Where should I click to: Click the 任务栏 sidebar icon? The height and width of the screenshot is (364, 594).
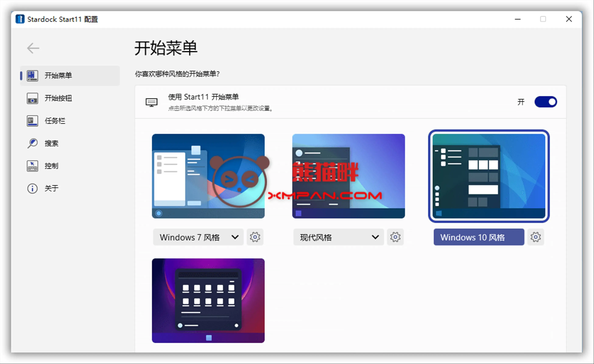[32, 121]
